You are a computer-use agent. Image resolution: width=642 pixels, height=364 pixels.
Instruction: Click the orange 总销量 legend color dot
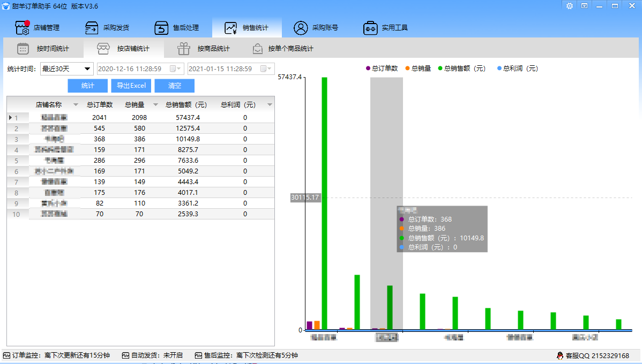[x=407, y=69]
